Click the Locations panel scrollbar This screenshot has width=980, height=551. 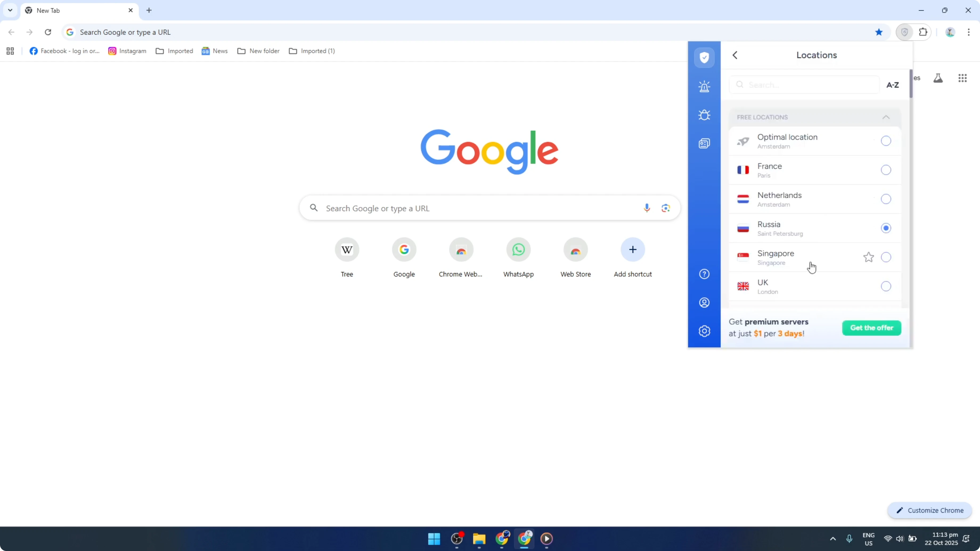click(x=911, y=84)
